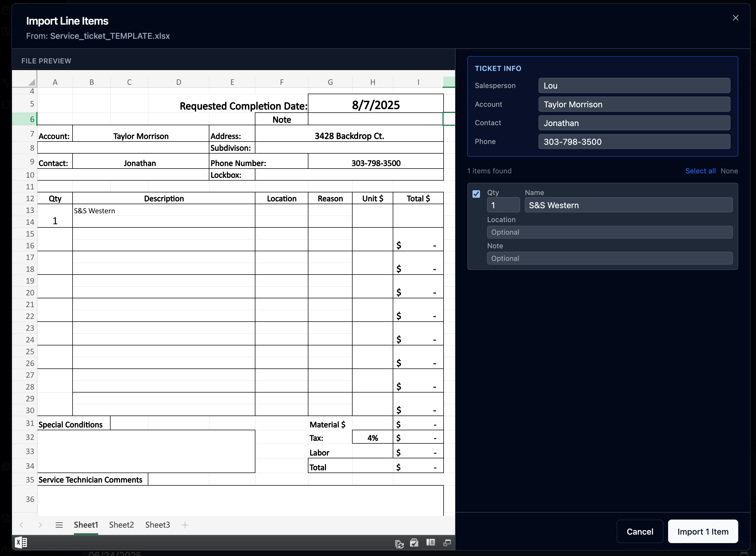The image size is (756, 556).
Task: Click the Excel file icon in the status bar
Action: click(21, 542)
